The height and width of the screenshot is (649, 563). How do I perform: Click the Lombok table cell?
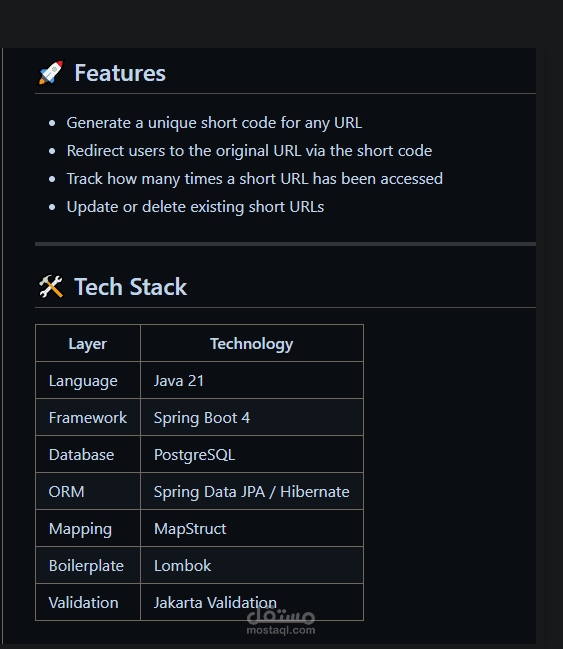[252, 565]
